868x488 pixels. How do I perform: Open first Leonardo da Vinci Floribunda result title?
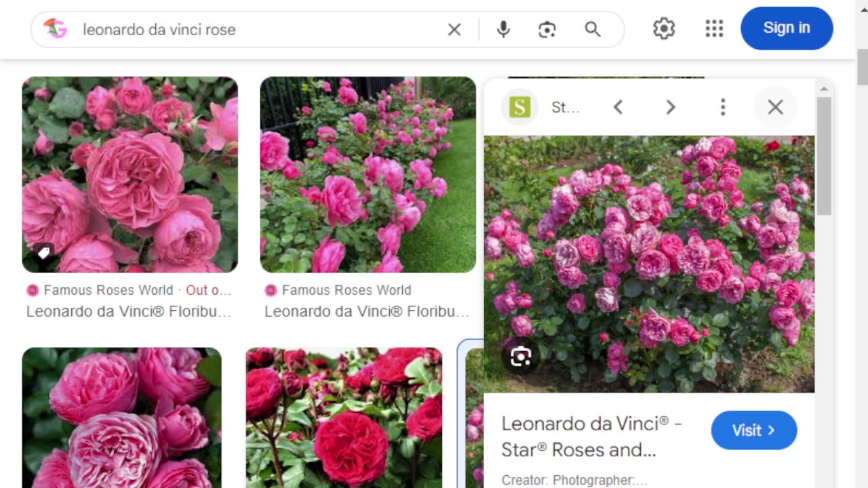(x=129, y=312)
